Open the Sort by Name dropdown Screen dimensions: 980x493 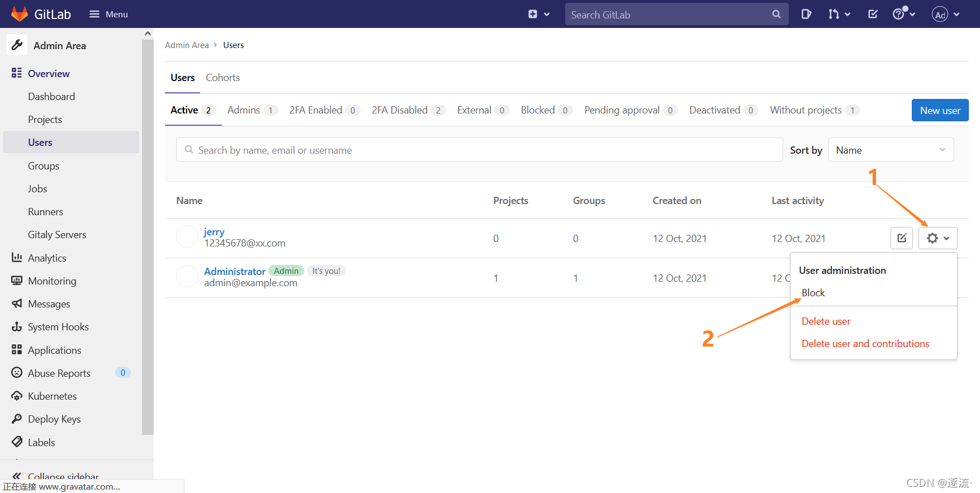(891, 150)
